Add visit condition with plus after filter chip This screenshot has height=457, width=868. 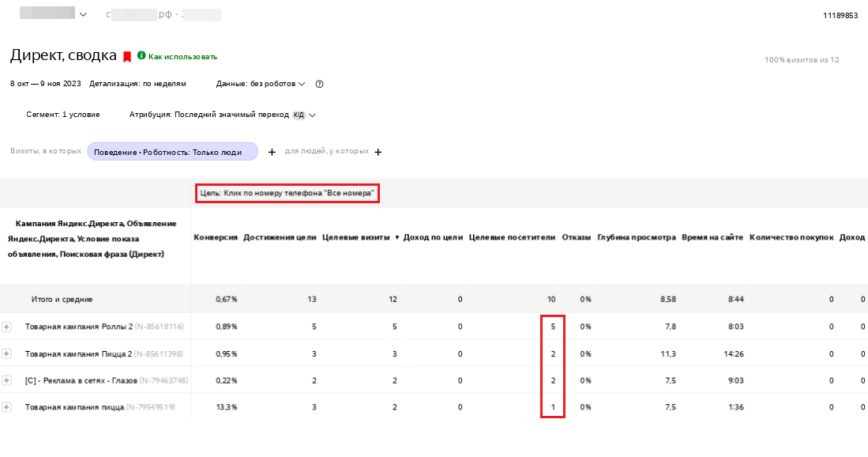[x=272, y=152]
